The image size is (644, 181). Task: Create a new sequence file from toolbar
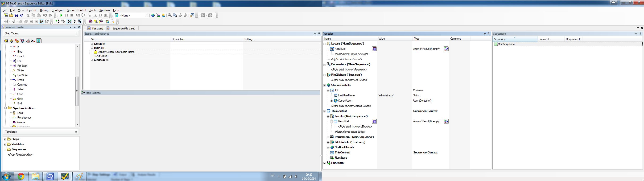6,16
